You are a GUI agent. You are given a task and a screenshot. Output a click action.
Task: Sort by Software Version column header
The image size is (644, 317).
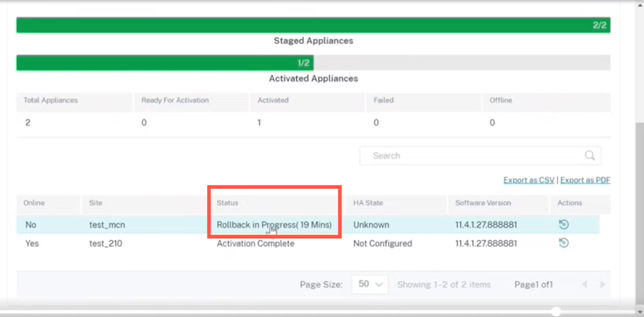click(483, 202)
